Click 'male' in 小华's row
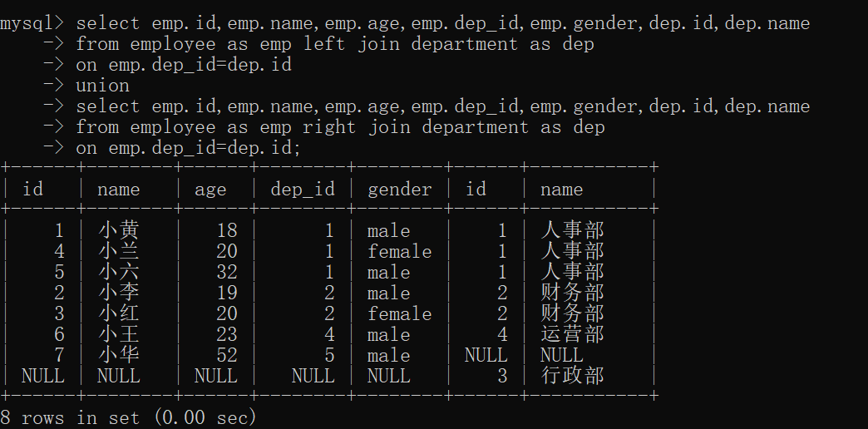 [x=388, y=355]
